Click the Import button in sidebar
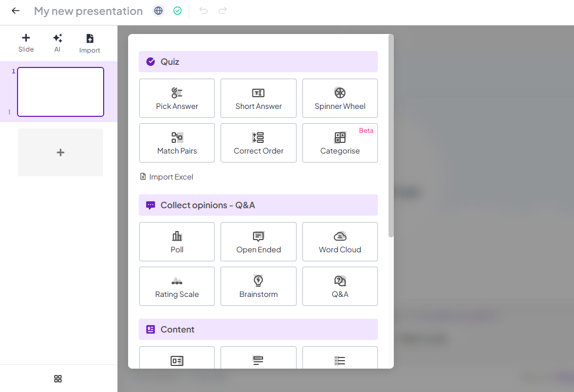 89,43
